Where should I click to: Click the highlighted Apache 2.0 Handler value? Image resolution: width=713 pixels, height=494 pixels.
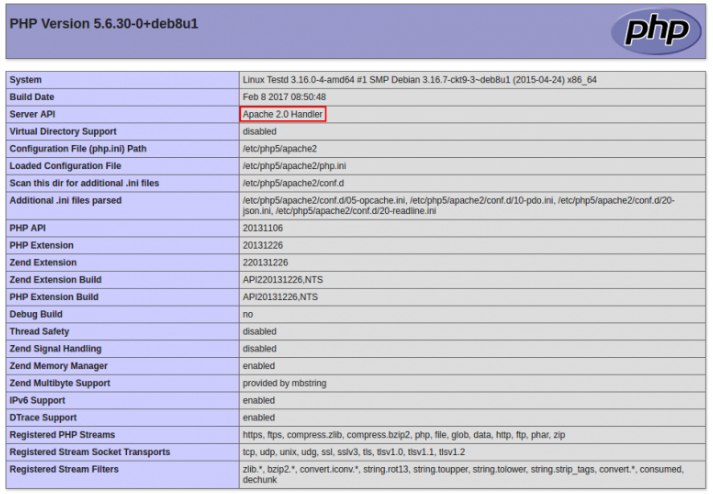point(283,114)
